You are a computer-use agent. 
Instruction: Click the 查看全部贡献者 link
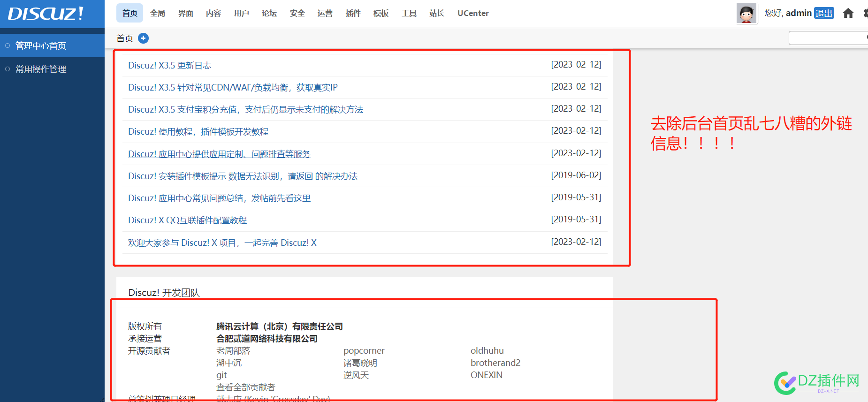point(246,387)
